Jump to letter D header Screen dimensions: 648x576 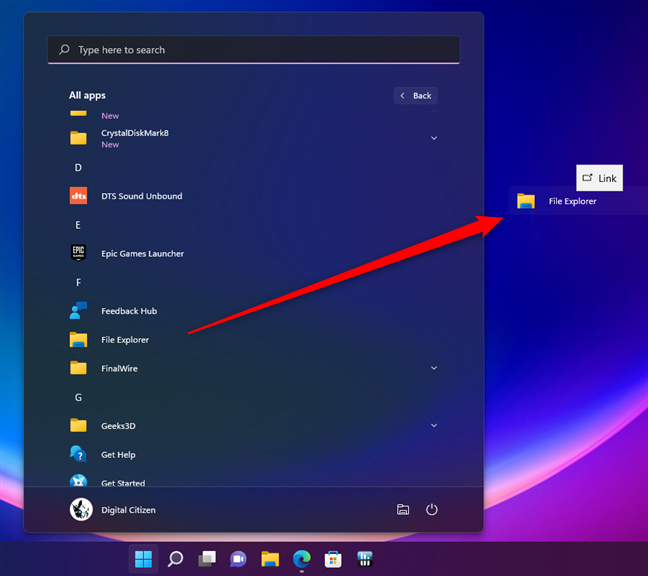(x=78, y=167)
